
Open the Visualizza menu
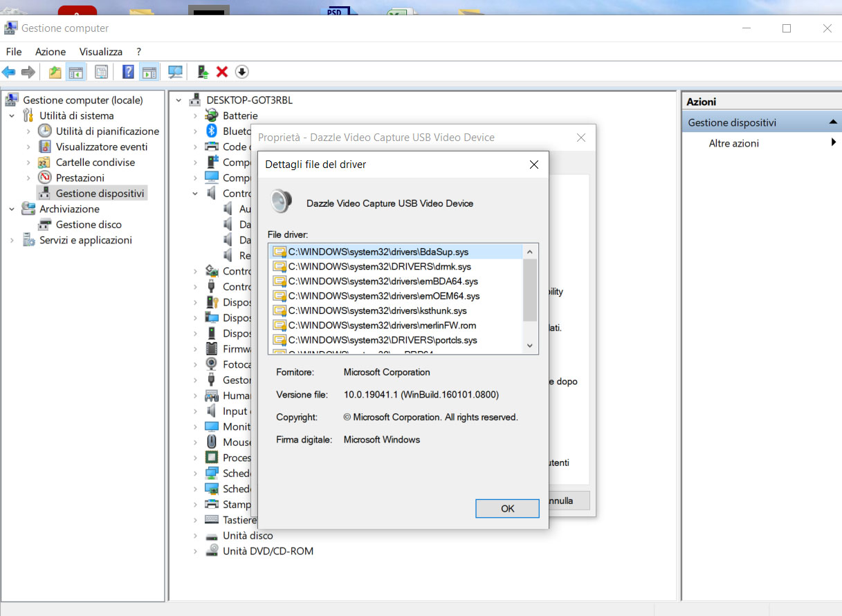[101, 52]
